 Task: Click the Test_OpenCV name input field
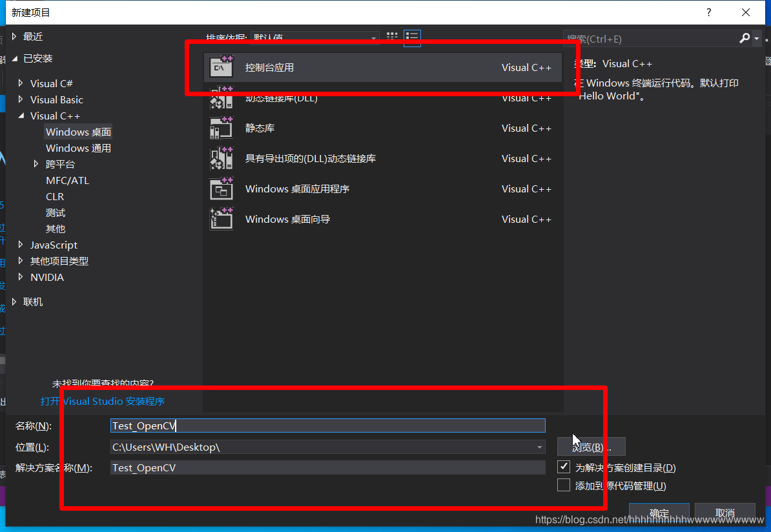tap(323, 425)
